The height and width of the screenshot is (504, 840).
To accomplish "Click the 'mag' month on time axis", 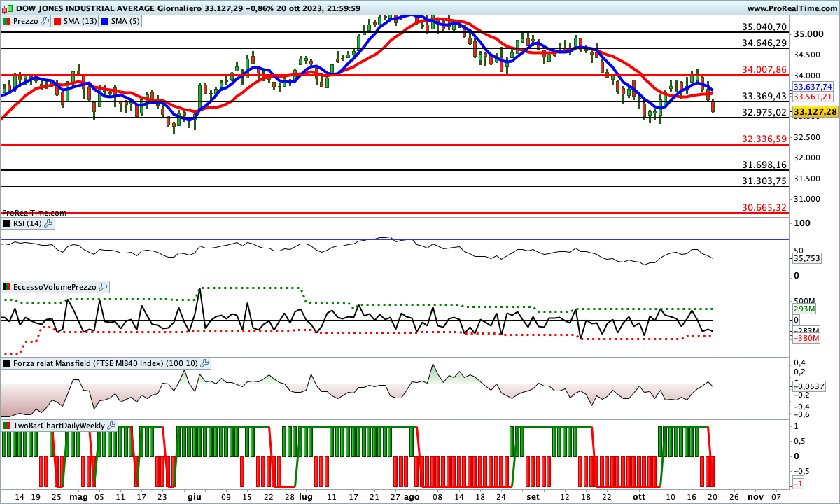I will pos(78,496).
